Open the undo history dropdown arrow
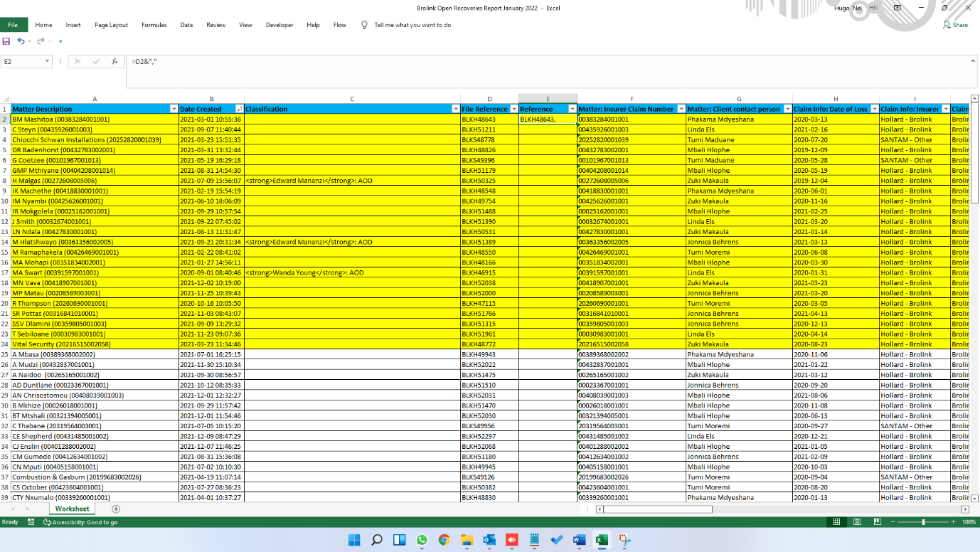This screenshot has width=980, height=552. 29,41
